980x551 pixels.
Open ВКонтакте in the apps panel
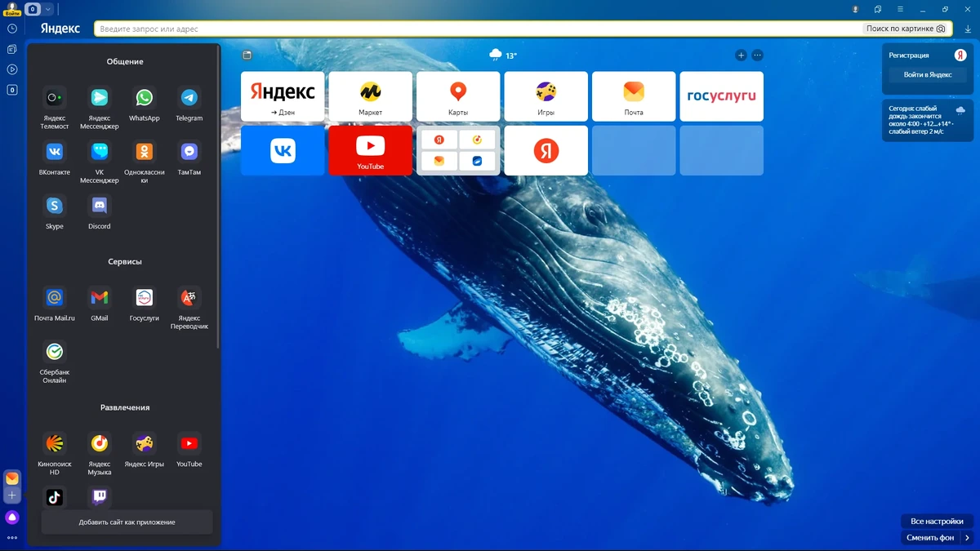click(x=55, y=152)
